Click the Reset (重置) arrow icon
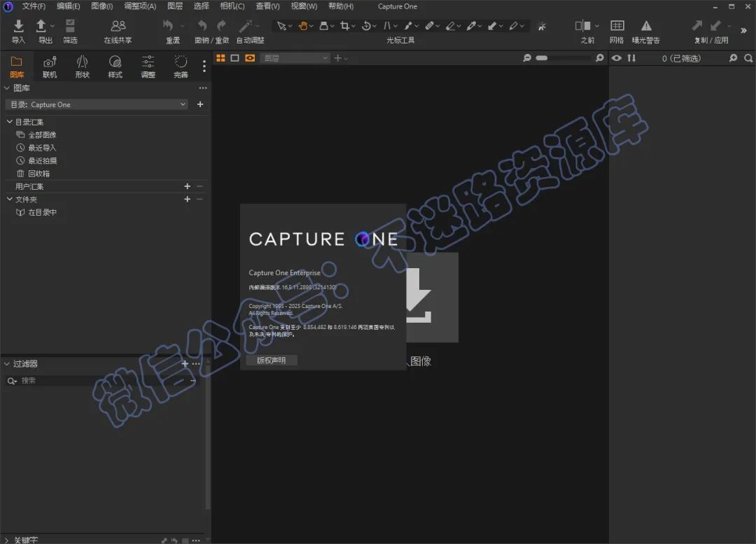This screenshot has height=544, width=756. click(168, 25)
